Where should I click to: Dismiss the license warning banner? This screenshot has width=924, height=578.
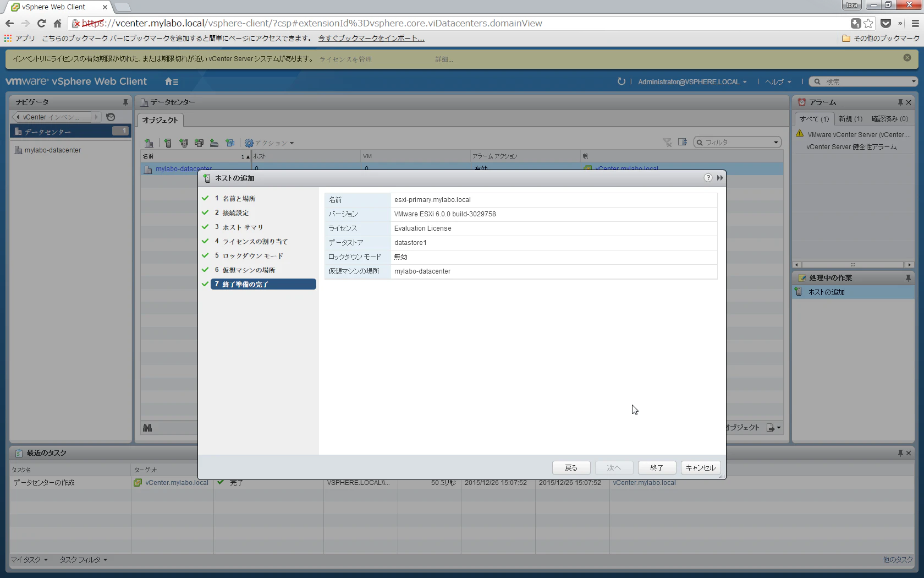[907, 58]
